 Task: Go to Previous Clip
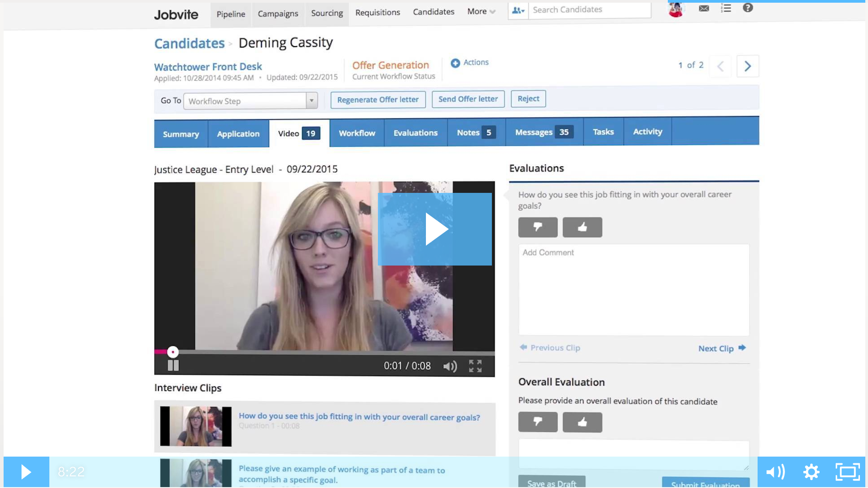pos(550,348)
